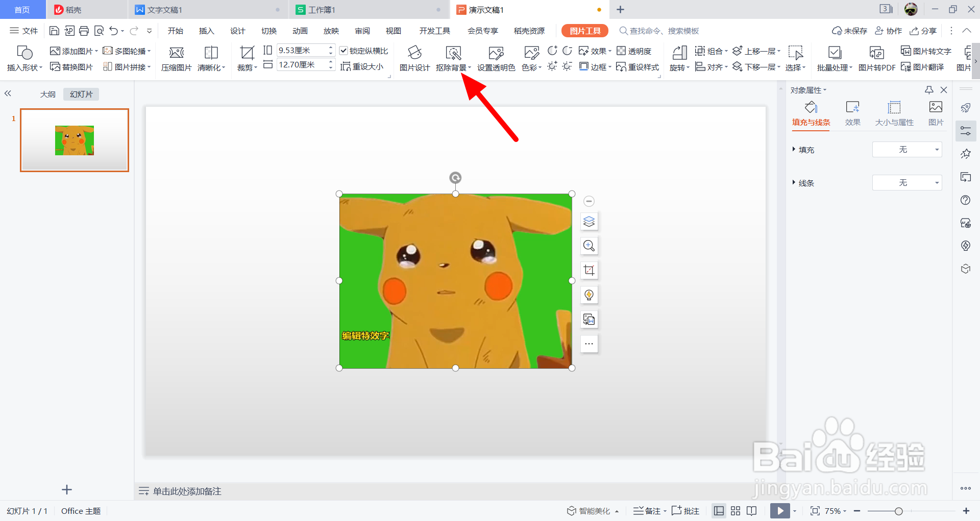This screenshot has height=521, width=980.
Task: Open 图片设计 picture design tool
Action: click(x=414, y=58)
